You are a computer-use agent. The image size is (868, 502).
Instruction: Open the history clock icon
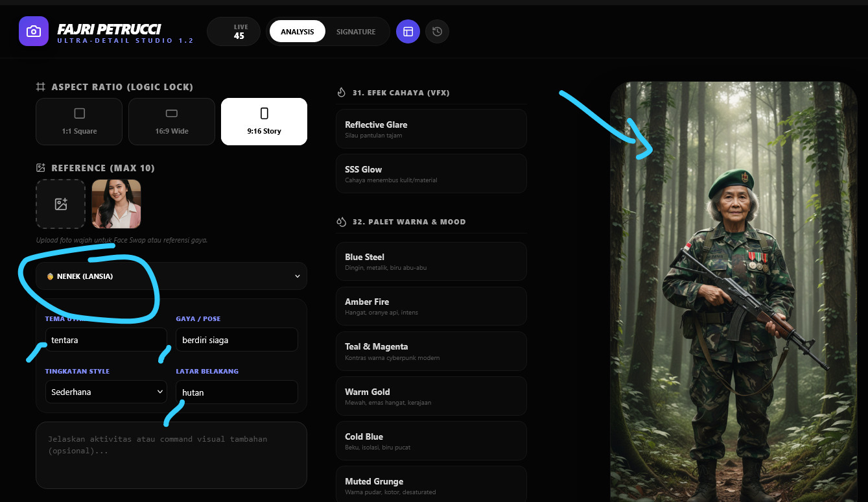[x=437, y=31]
